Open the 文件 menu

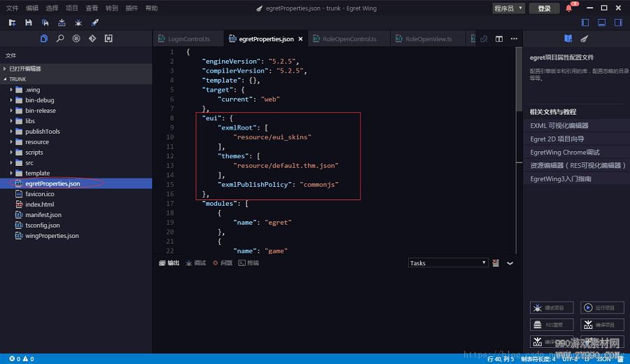[x=12, y=8]
